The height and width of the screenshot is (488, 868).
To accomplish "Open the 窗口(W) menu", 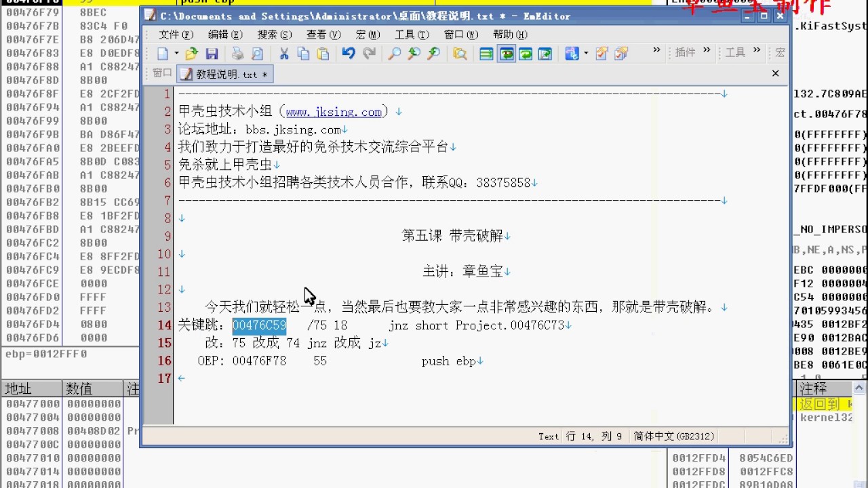I will [x=461, y=35].
